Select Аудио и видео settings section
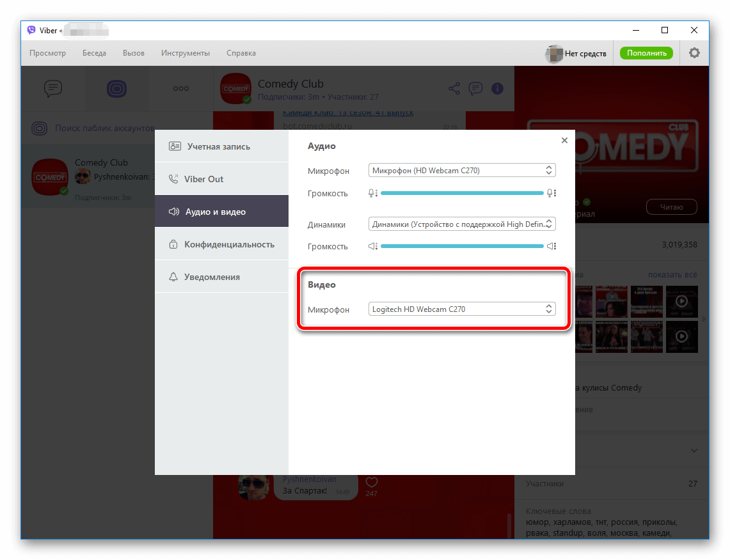Image resolution: width=730 pixels, height=560 pixels. point(221,211)
